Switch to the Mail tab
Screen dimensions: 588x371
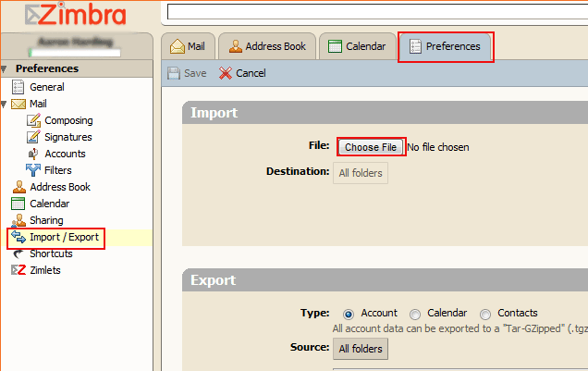click(x=188, y=46)
